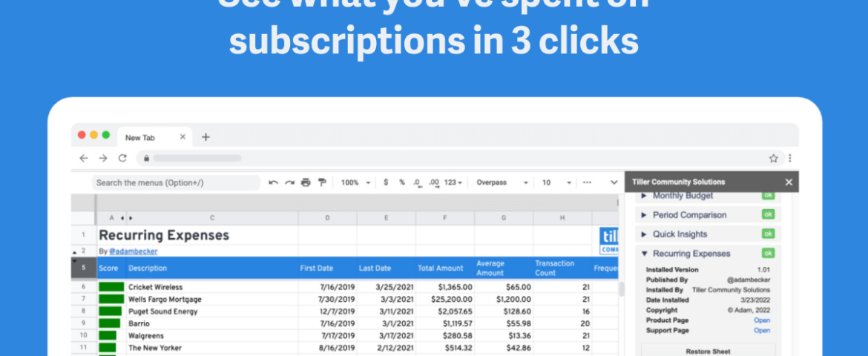Open the @adambecker link in the sheet

click(x=133, y=251)
